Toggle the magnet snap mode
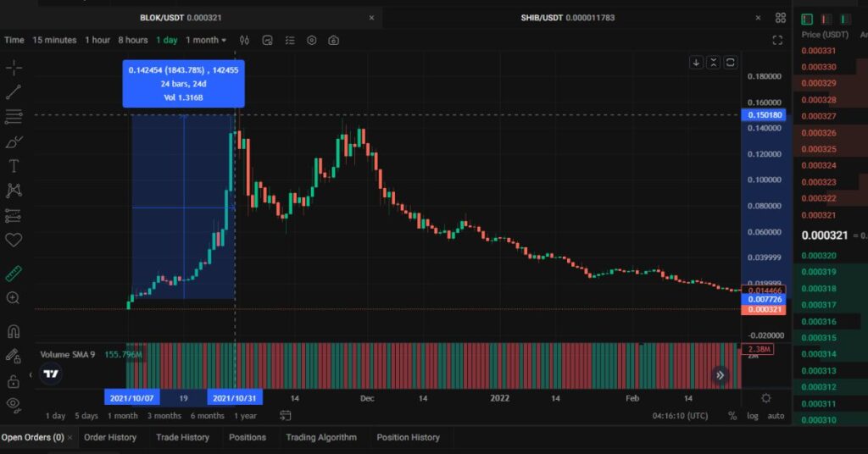 pyautogui.click(x=14, y=331)
